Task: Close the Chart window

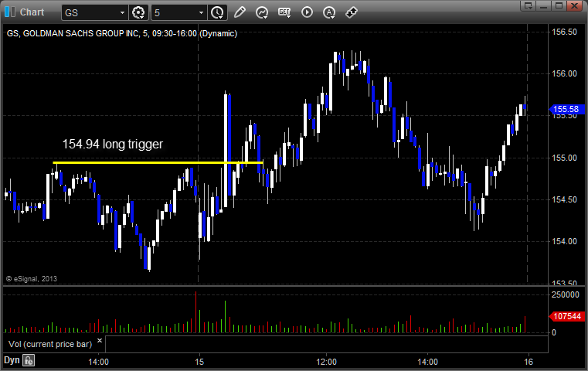Action: pos(574,5)
